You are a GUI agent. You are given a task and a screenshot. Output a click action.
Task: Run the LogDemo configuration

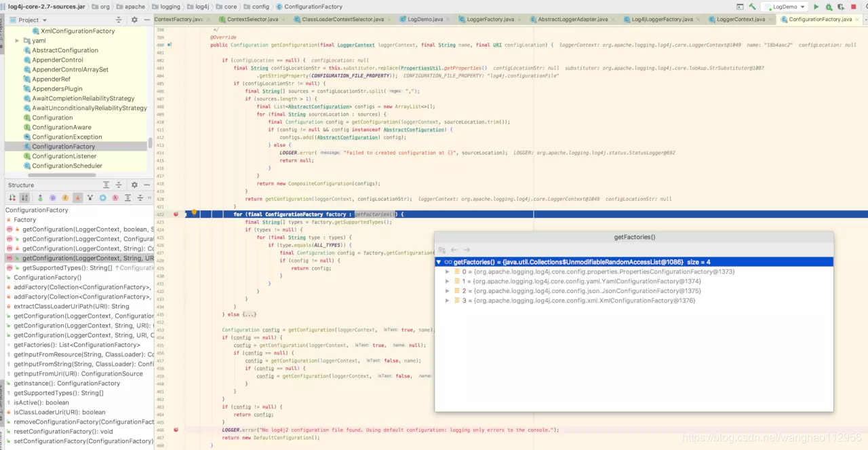(816, 7)
